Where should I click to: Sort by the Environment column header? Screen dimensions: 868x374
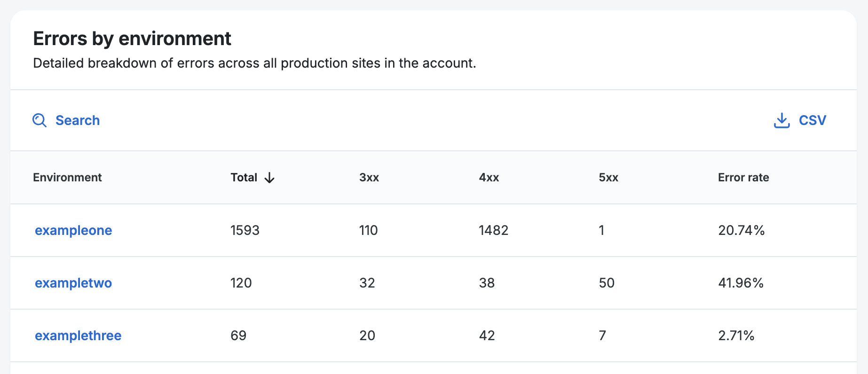coord(67,178)
